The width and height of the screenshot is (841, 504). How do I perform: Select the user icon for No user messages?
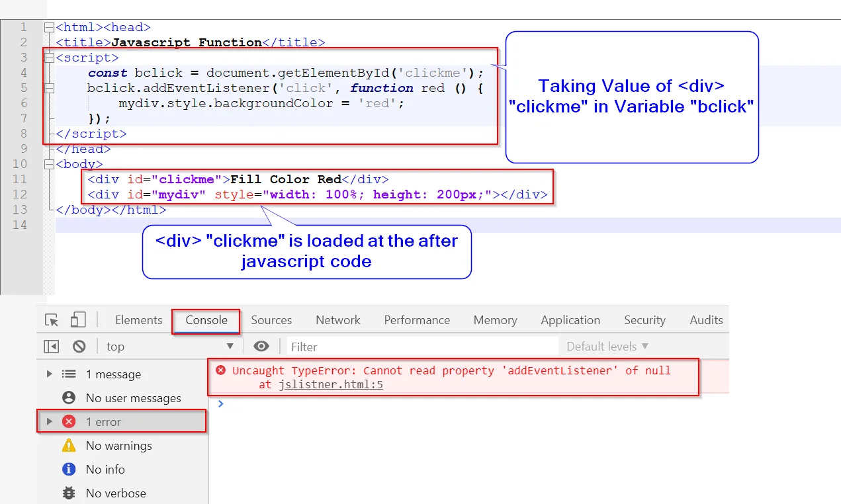click(69, 398)
